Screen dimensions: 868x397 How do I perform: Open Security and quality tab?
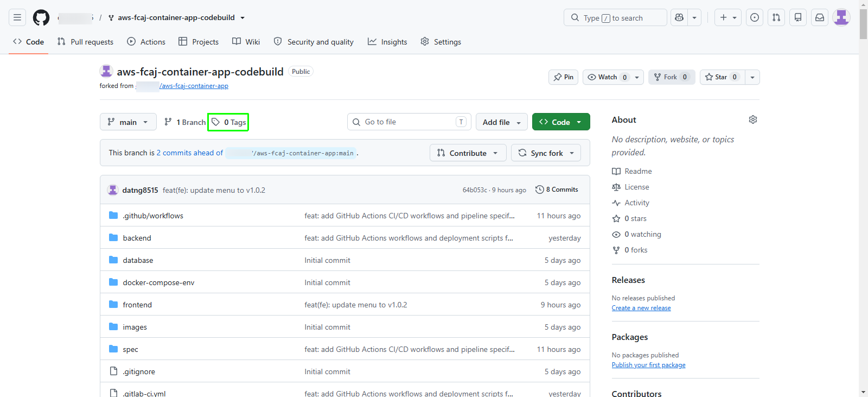(x=314, y=42)
